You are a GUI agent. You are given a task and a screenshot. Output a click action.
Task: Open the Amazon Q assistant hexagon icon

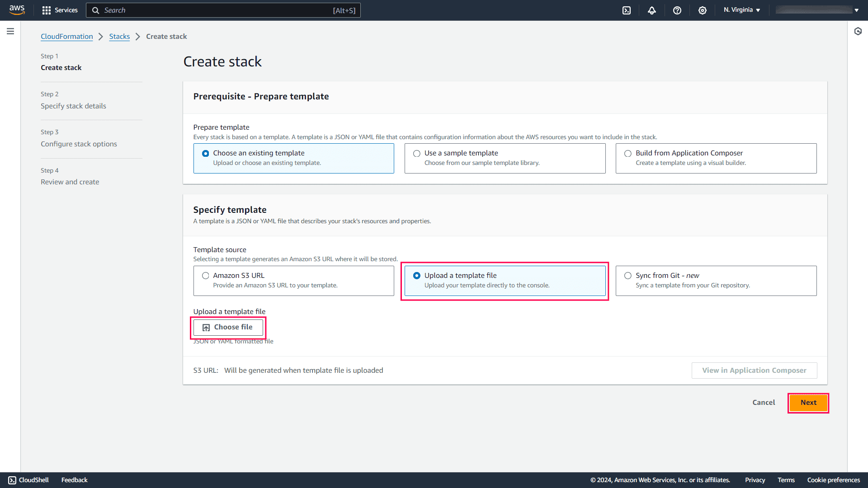point(858,32)
